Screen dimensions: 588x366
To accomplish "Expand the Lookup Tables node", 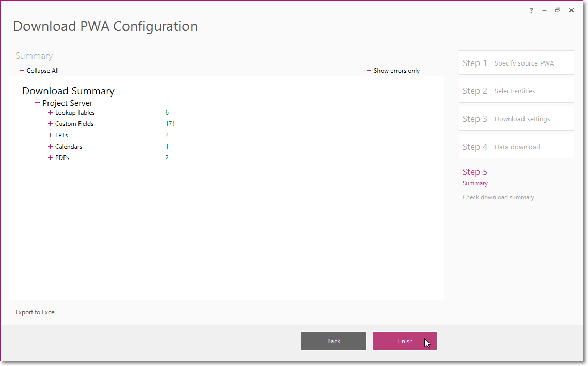I will coord(50,113).
